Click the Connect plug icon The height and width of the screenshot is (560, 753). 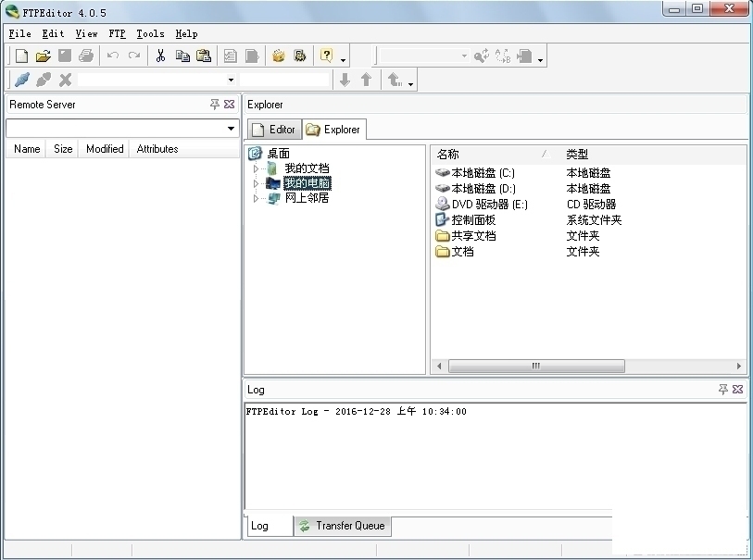(22, 80)
